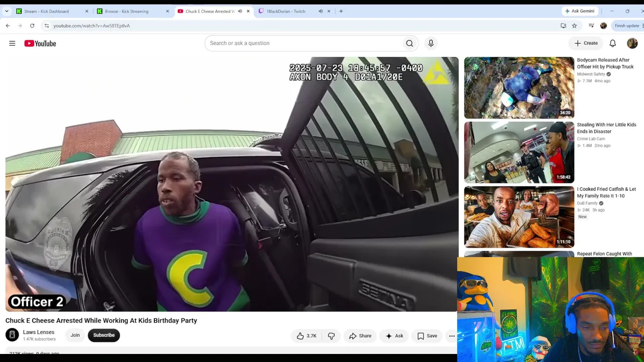This screenshot has height=362, width=644.
Task: Open more actions three-dot menu
Action: coord(452,336)
